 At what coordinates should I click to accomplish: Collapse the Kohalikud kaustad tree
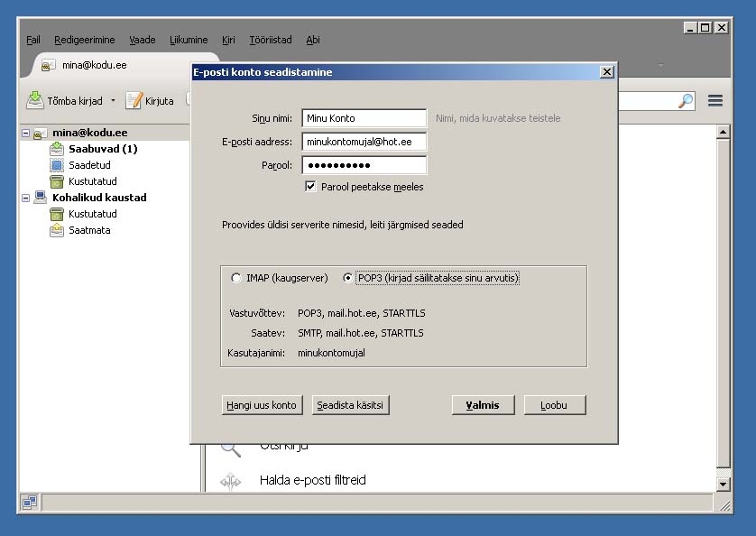(25, 198)
